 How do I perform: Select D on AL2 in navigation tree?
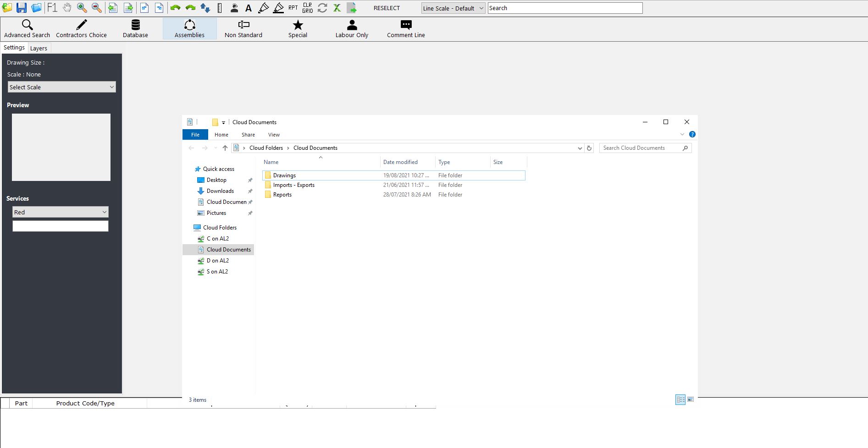click(217, 261)
